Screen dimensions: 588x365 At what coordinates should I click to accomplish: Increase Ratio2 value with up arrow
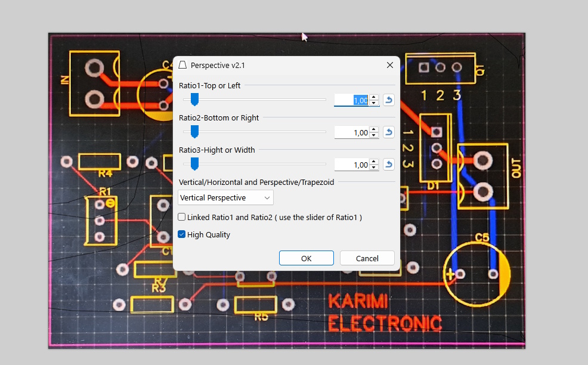pyautogui.click(x=374, y=130)
